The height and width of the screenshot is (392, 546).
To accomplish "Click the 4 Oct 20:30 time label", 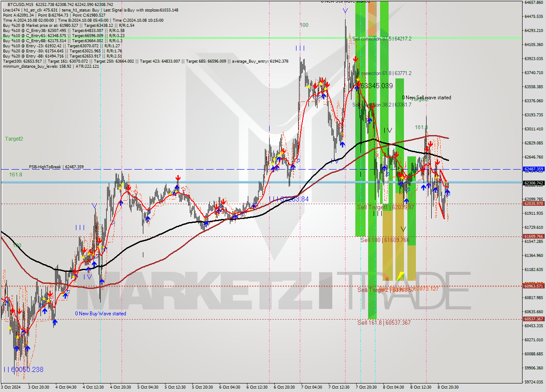I will [121, 387].
